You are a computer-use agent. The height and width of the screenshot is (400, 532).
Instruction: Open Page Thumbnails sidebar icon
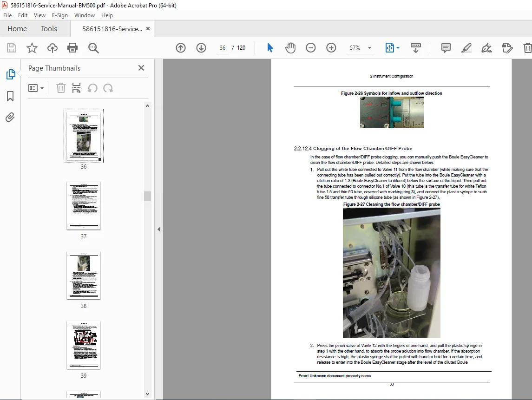point(11,74)
